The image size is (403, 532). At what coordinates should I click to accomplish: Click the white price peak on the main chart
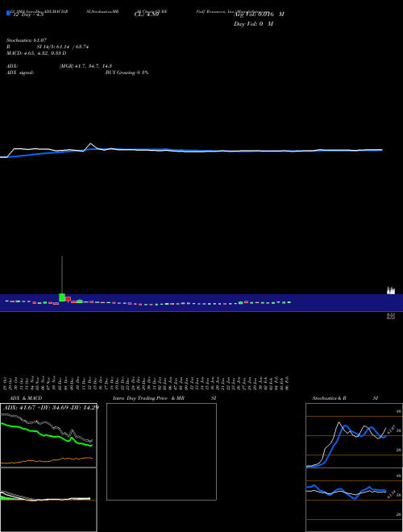[x=90, y=143]
